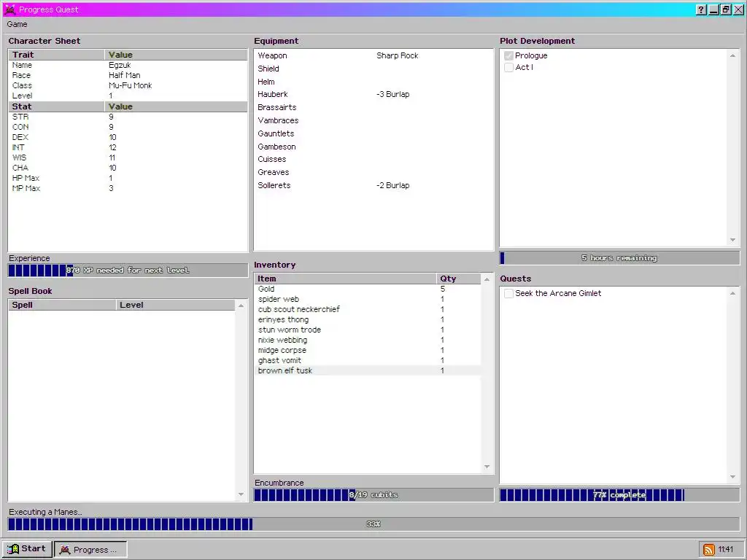Click the Half Man race value
The width and height of the screenshot is (747, 560).
pos(124,75)
